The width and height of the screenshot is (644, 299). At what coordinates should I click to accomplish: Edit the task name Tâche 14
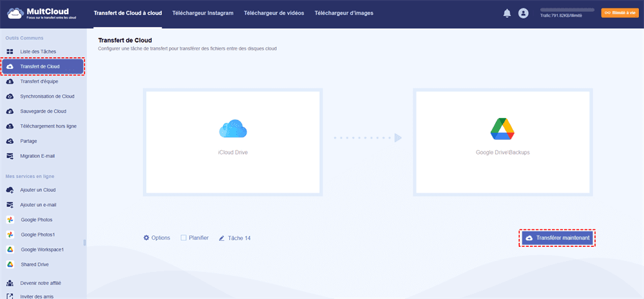point(239,238)
